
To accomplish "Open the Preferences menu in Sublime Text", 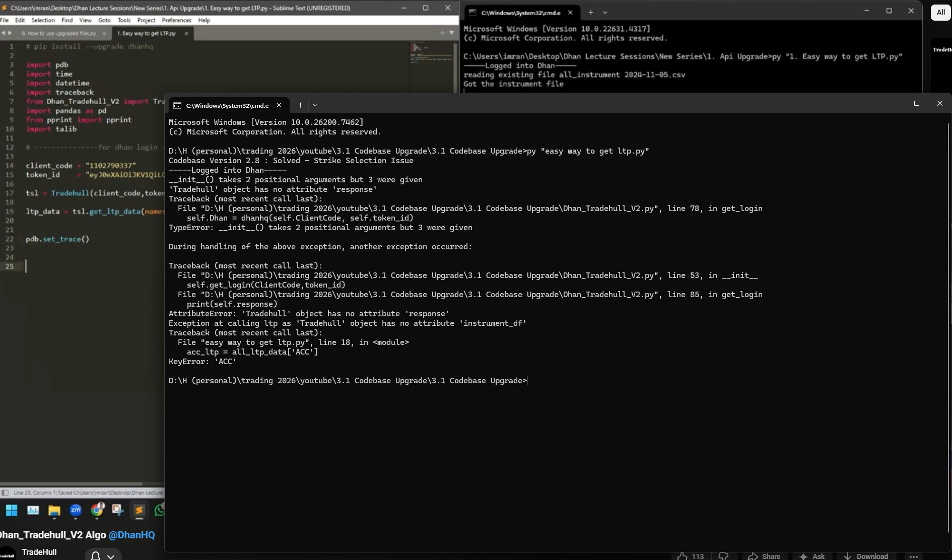I will click(176, 20).
